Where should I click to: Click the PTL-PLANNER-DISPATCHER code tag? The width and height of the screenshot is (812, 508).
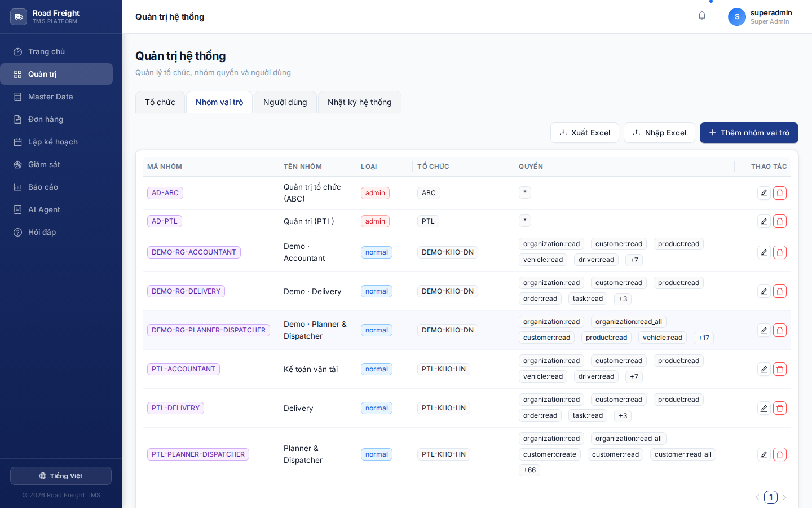coord(198,454)
